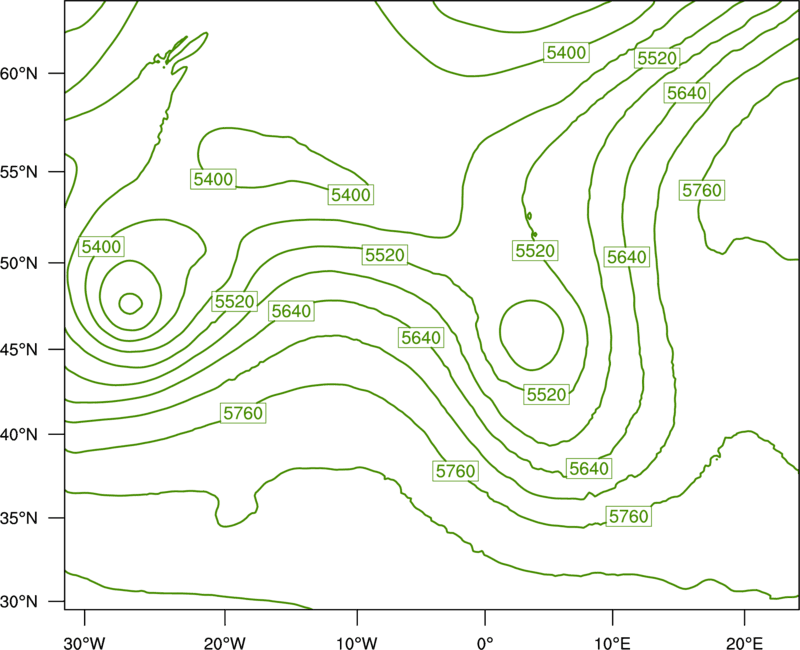Click the 5400 label above 60°N latitude
This screenshot has width=800, height=650.
click(566, 53)
